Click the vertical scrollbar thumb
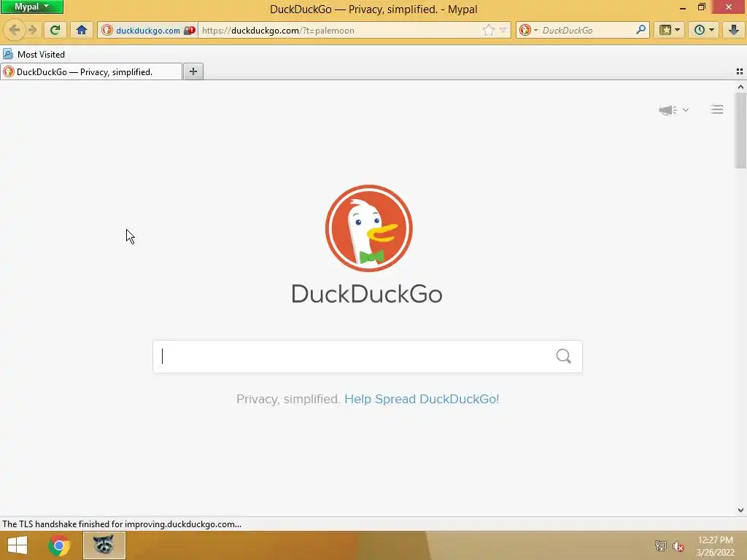Viewport: 747px width, 560px height. click(x=740, y=131)
